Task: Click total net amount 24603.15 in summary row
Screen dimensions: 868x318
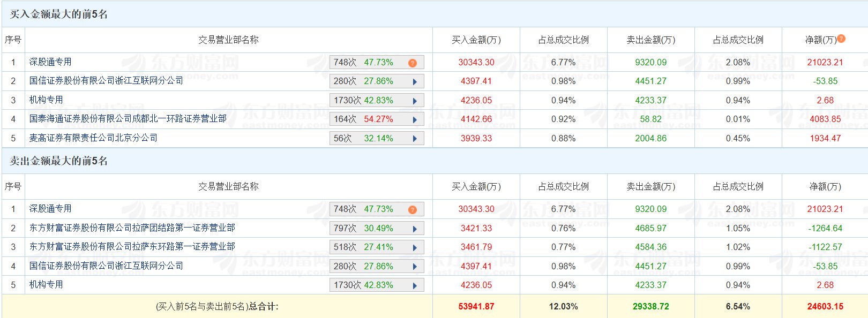Action: [x=825, y=307]
